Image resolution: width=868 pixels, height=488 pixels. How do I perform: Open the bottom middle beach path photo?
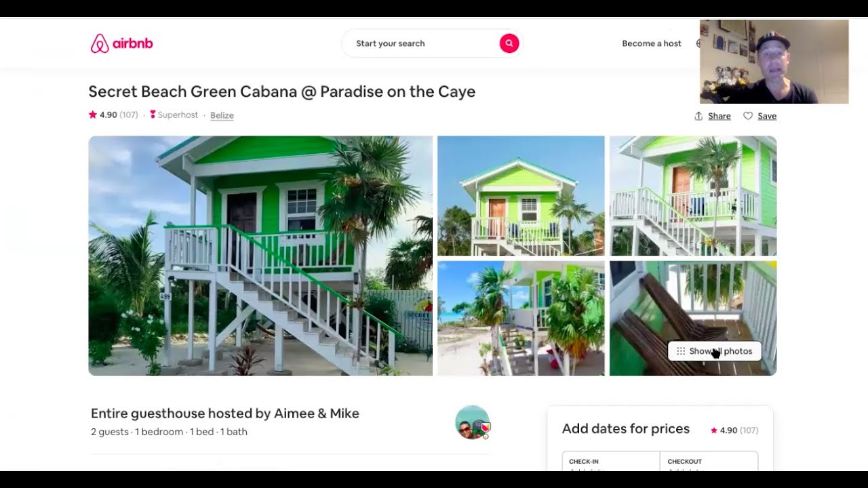point(521,319)
